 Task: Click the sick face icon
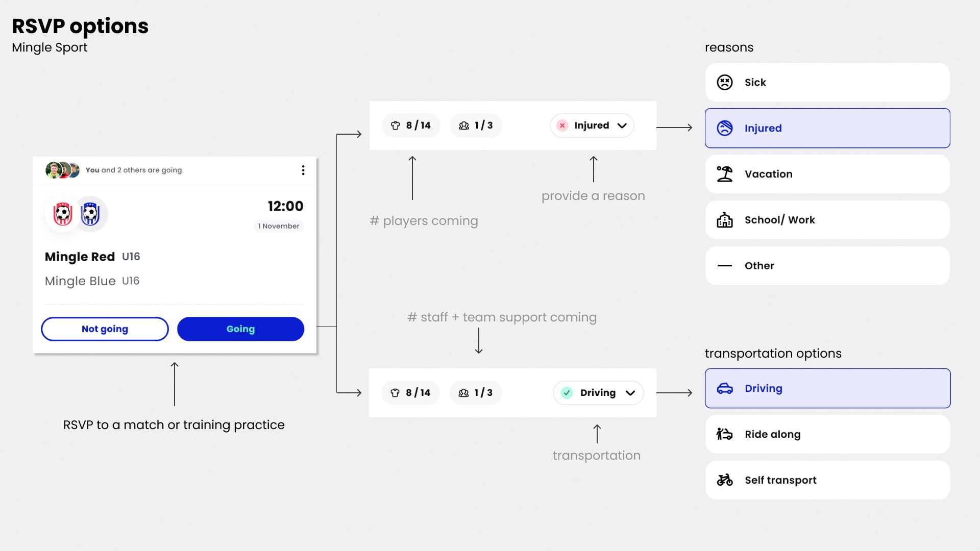tap(725, 82)
